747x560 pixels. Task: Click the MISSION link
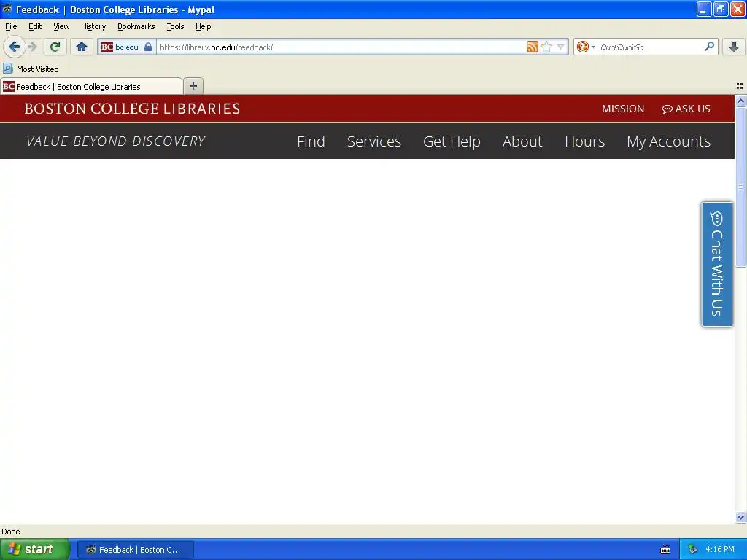click(623, 109)
